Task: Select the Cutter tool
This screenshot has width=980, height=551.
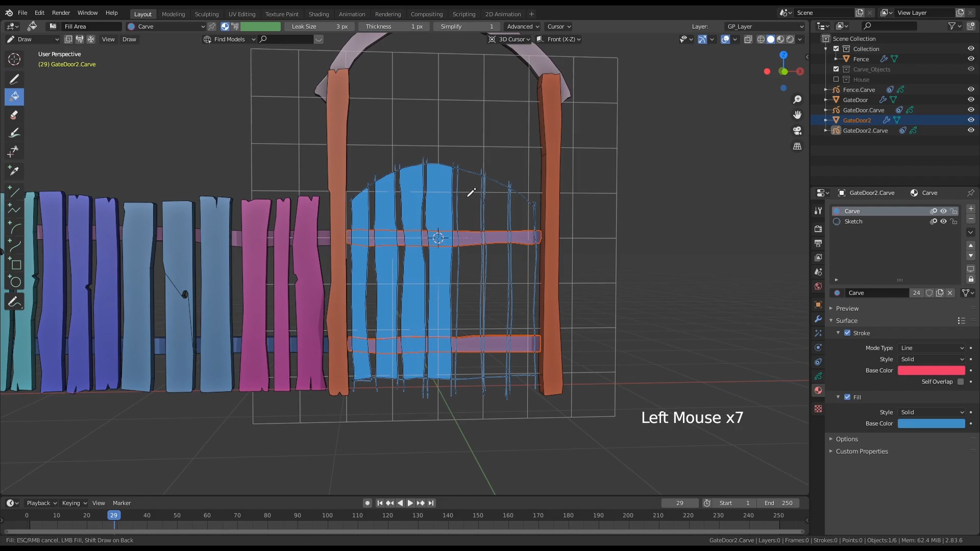Action: pyautogui.click(x=14, y=151)
